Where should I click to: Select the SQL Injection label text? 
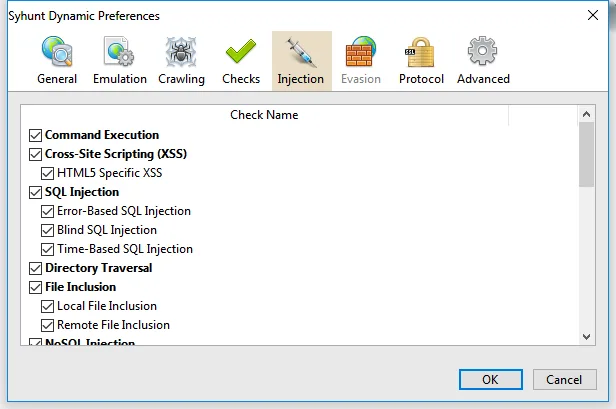click(x=82, y=192)
